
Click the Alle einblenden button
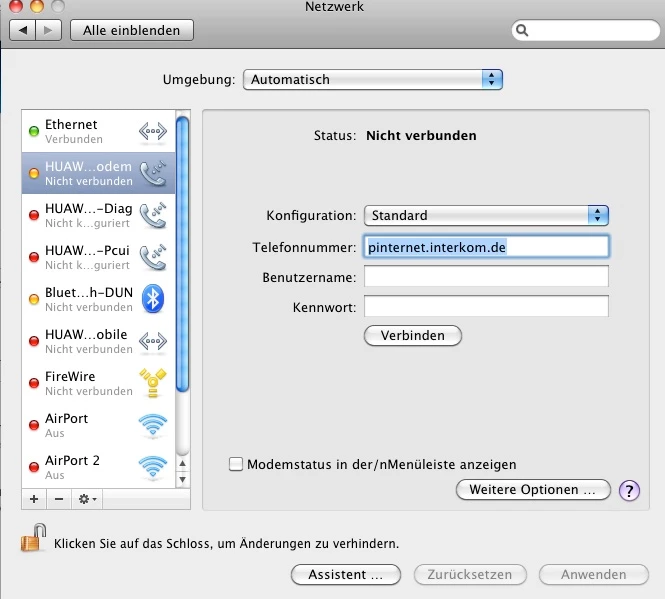click(x=132, y=30)
